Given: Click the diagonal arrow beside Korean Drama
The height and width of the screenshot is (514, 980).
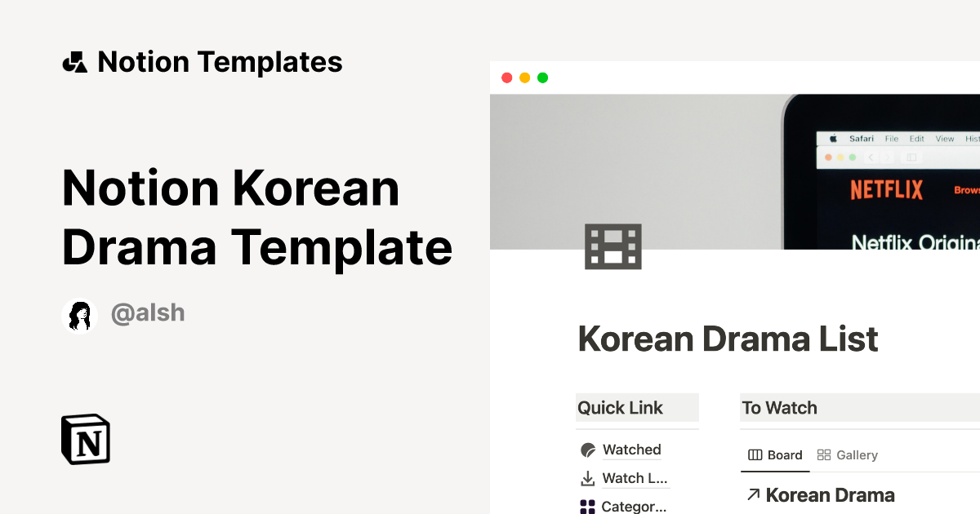Looking at the screenshot, I should [752, 494].
